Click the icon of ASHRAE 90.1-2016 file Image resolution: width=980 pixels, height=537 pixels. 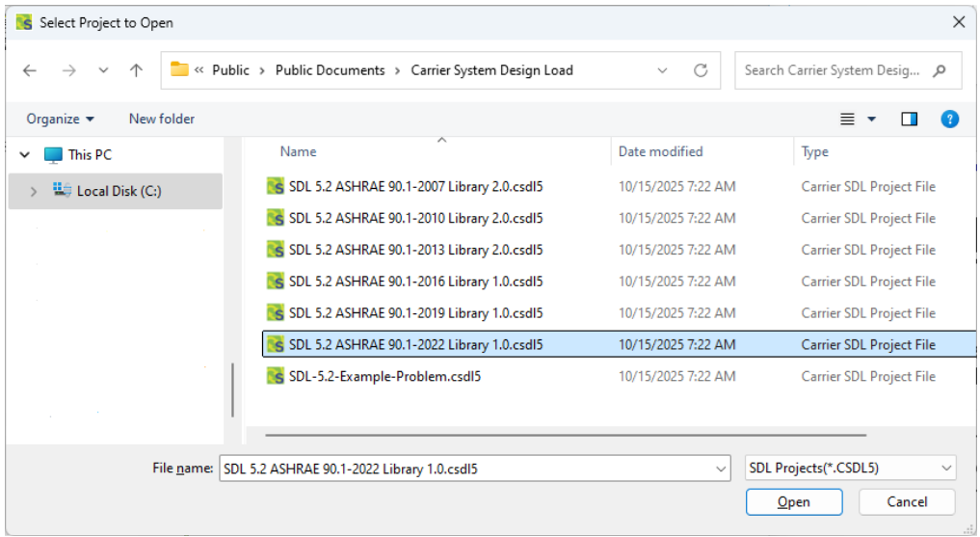click(275, 282)
